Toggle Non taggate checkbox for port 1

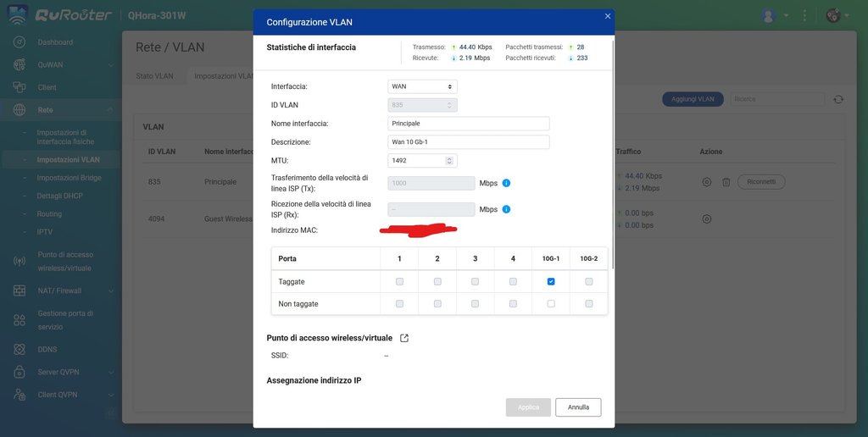(x=400, y=304)
